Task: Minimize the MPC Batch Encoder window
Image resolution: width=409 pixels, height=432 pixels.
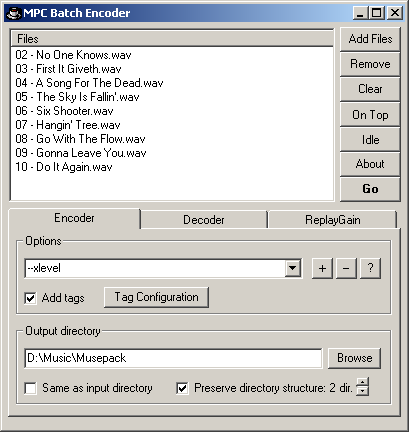Action: (x=360, y=13)
